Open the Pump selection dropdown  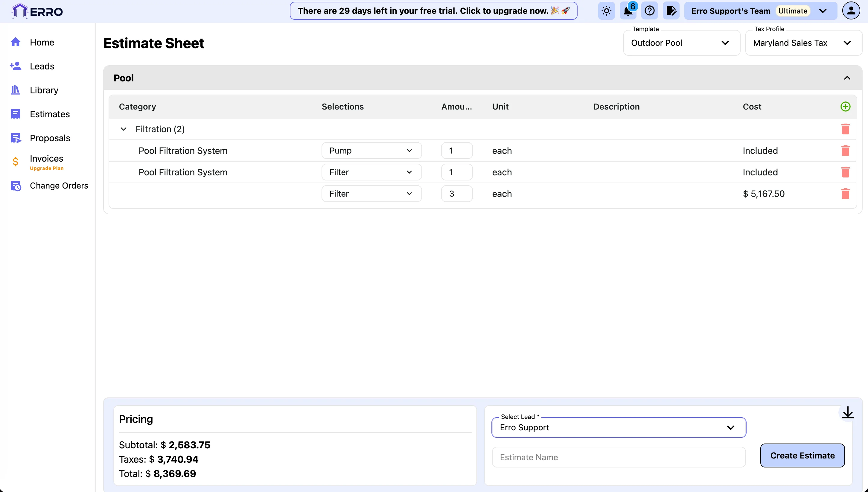pyautogui.click(x=371, y=150)
